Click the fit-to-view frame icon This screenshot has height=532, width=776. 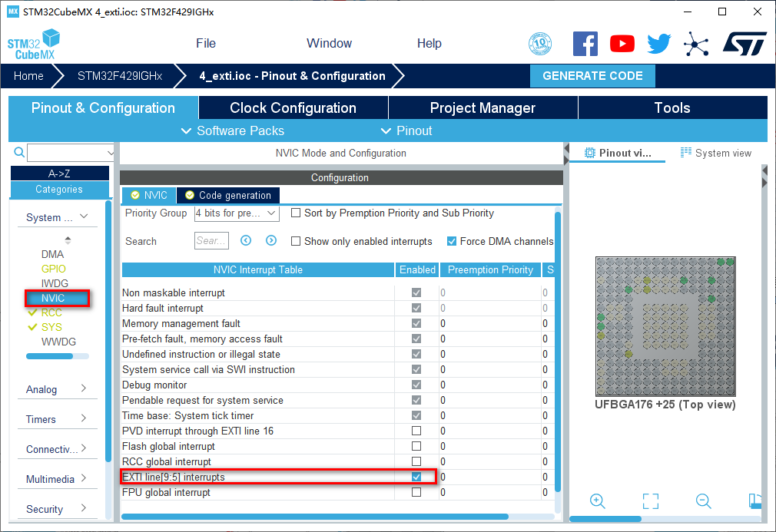coord(651,501)
